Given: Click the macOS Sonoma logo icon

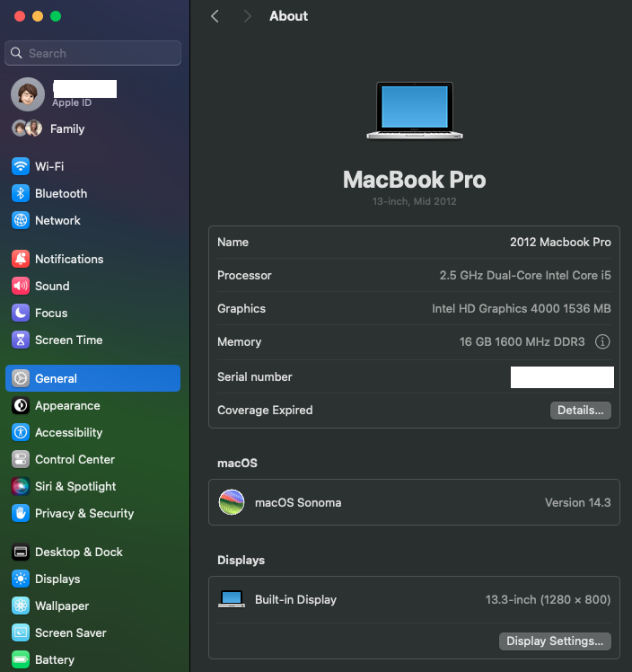Looking at the screenshot, I should point(232,502).
